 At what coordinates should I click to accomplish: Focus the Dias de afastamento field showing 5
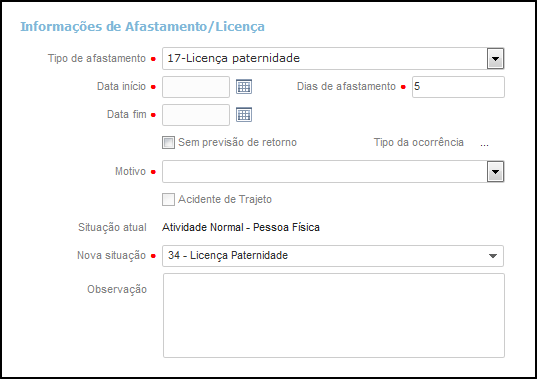[x=458, y=87]
